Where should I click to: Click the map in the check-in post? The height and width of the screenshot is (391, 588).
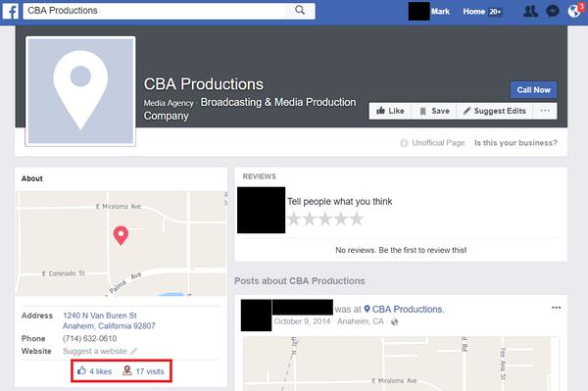pyautogui.click(x=401, y=364)
